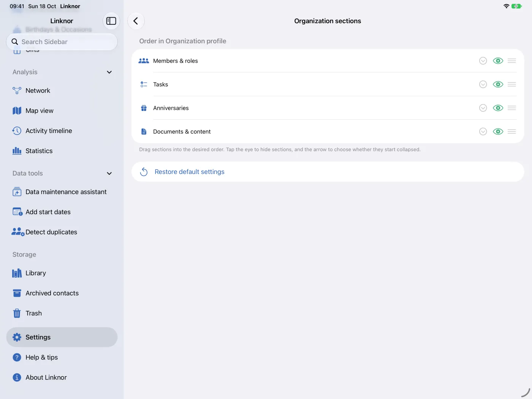This screenshot has width=532, height=399.
Task: Click the Help & tips question icon
Action: [x=17, y=357]
